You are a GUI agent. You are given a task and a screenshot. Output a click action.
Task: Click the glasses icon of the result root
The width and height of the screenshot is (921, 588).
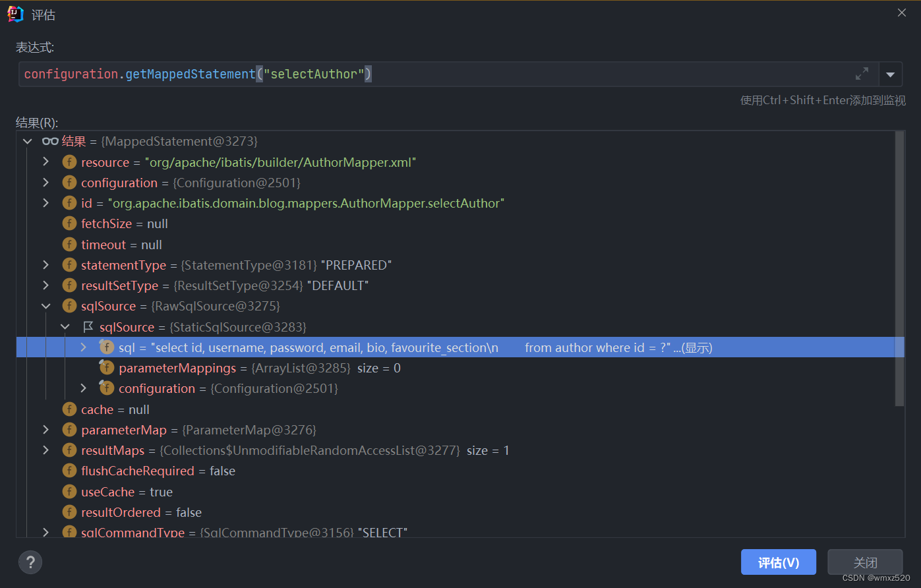coord(50,141)
